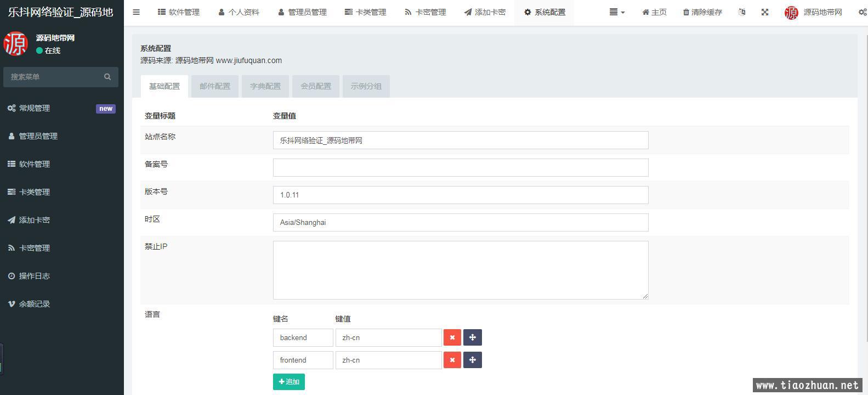Focus the 禁止IP text area
The width and height of the screenshot is (868, 395).
click(x=460, y=270)
